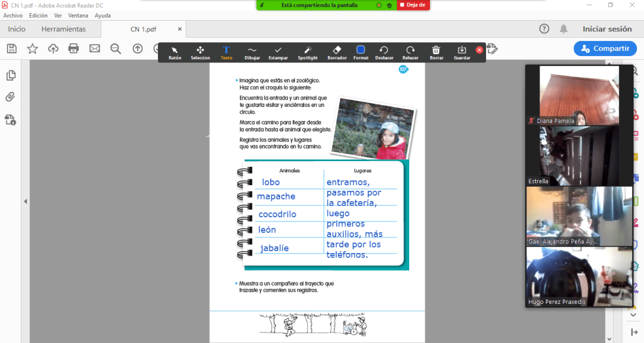Toggle the Spotlight pointer tool
The width and height of the screenshot is (644, 343).
308,52
